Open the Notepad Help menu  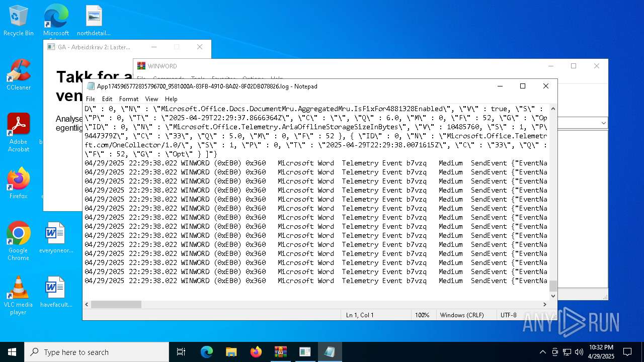tap(171, 99)
